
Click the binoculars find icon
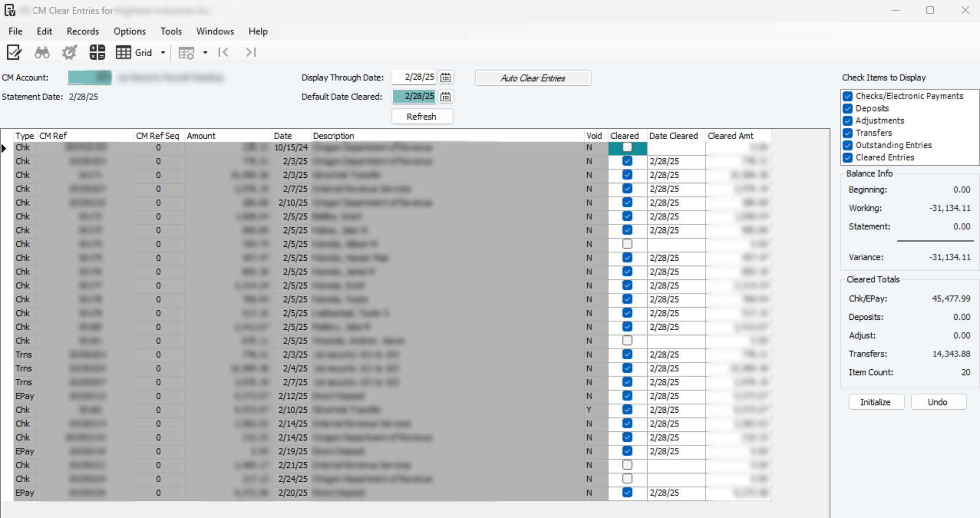click(42, 53)
